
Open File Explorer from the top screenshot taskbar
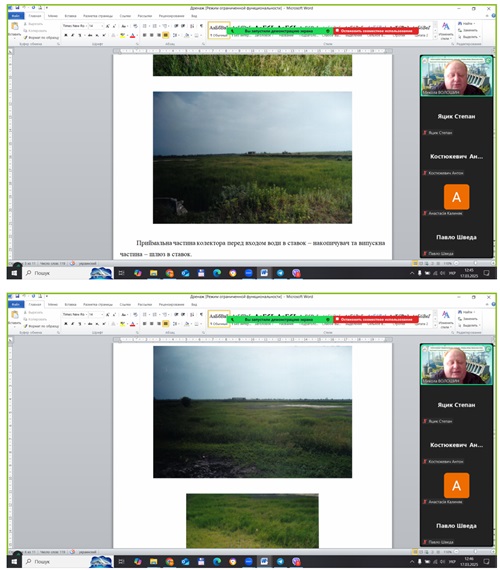tap(153, 273)
